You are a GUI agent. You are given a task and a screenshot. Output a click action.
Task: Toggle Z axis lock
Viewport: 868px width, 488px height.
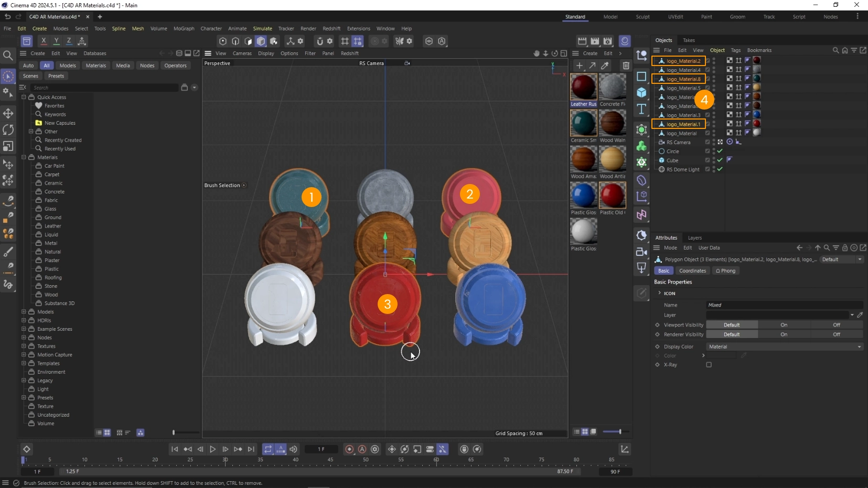(x=69, y=41)
